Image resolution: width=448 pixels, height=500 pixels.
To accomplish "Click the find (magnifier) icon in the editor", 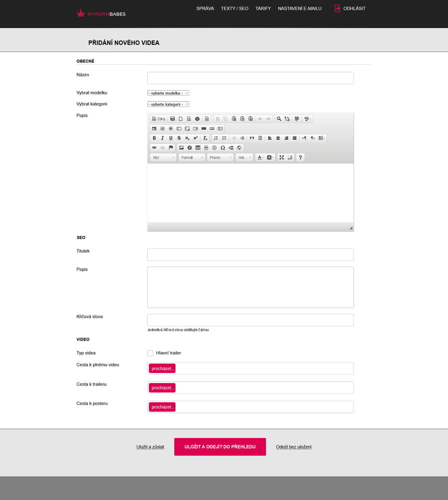I will coord(279,119).
